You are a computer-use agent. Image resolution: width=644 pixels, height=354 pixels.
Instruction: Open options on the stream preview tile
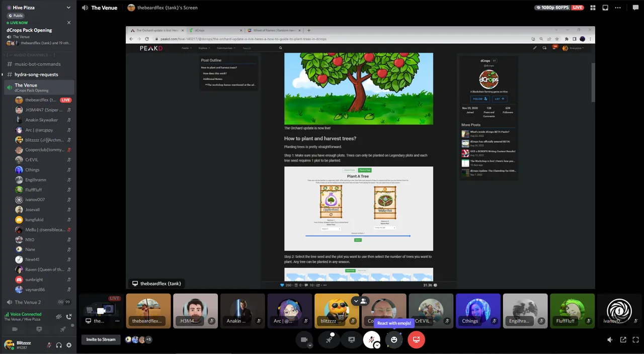tap(117, 321)
